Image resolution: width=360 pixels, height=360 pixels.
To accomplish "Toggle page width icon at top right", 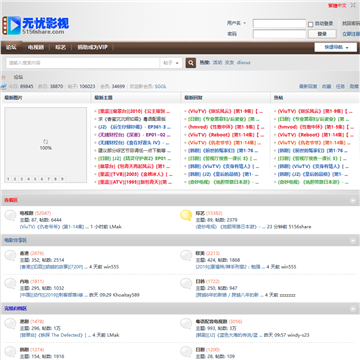I will [x=353, y=6].
